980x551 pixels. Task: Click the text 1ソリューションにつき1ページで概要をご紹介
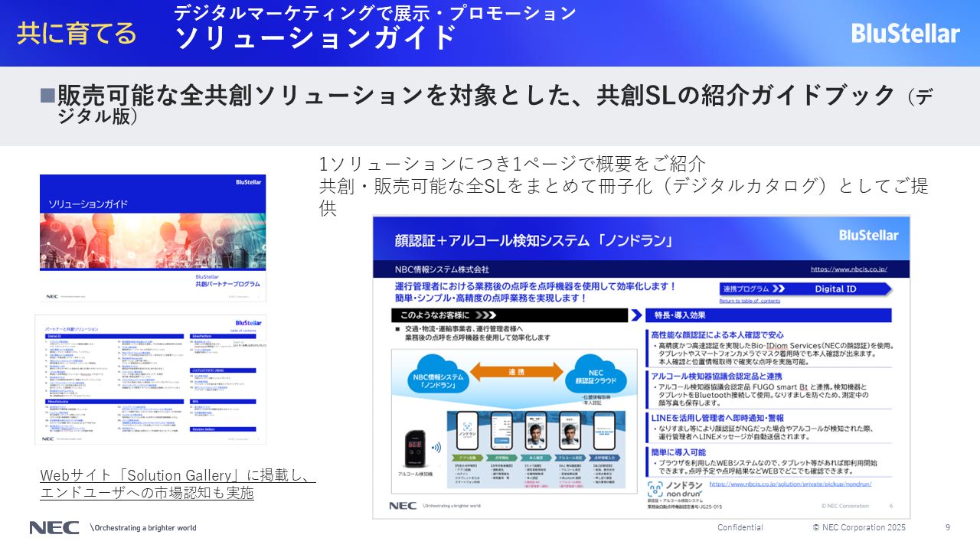click(511, 164)
